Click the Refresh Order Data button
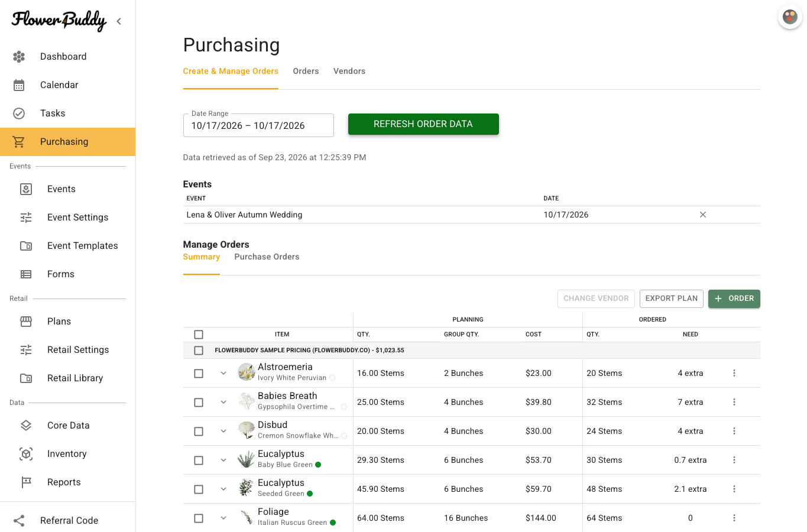 423,124
